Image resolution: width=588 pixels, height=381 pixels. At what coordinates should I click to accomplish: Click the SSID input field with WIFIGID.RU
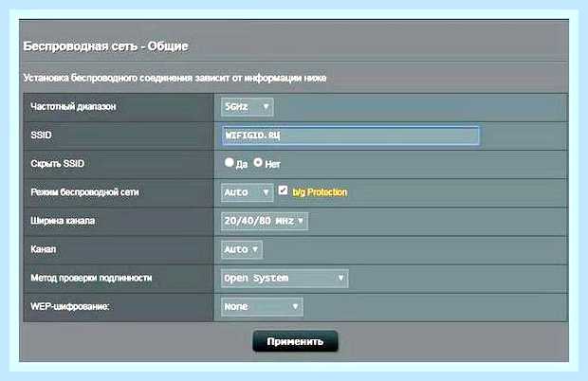tap(351, 136)
